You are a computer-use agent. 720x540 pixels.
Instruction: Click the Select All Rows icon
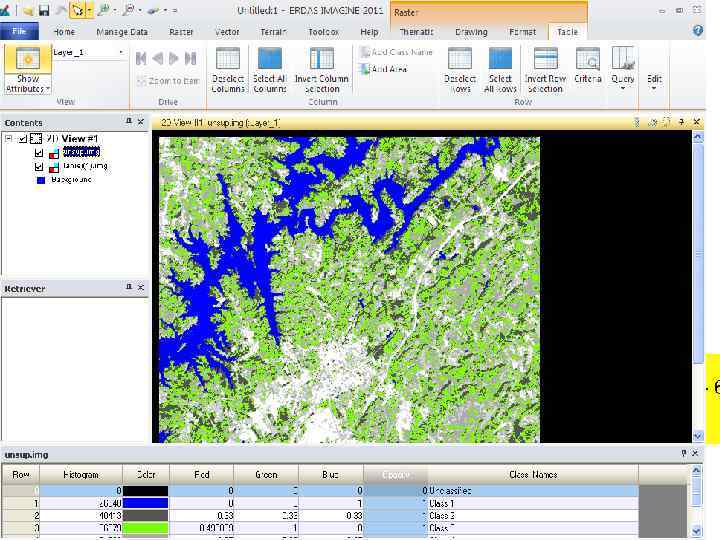(x=500, y=59)
